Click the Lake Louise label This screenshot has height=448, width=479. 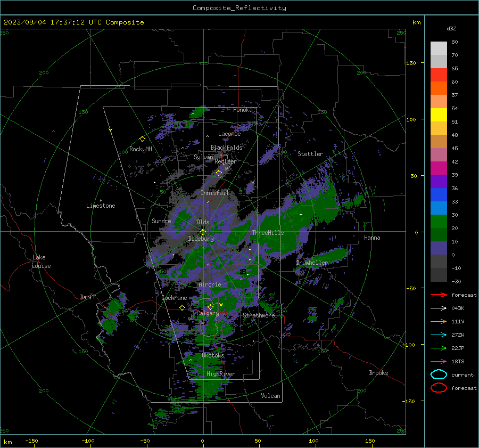41,262
